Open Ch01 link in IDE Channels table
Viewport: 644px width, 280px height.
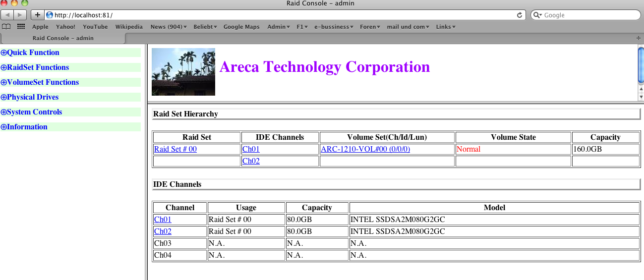pos(163,220)
